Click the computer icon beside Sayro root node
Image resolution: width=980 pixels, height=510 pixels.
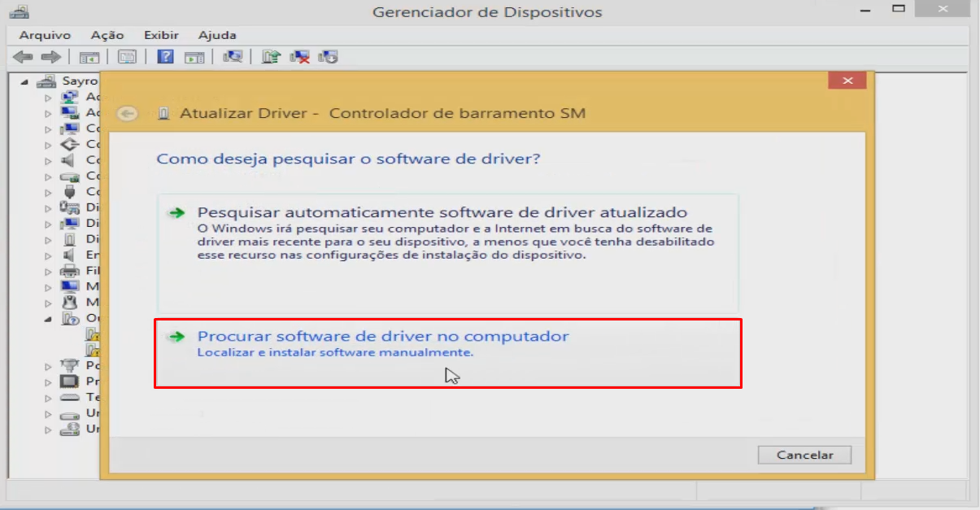click(x=47, y=81)
